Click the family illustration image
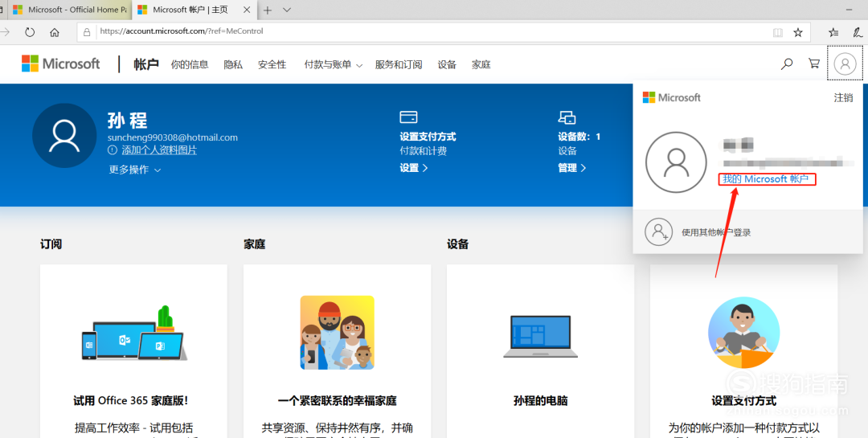The height and width of the screenshot is (438, 868). (x=337, y=332)
